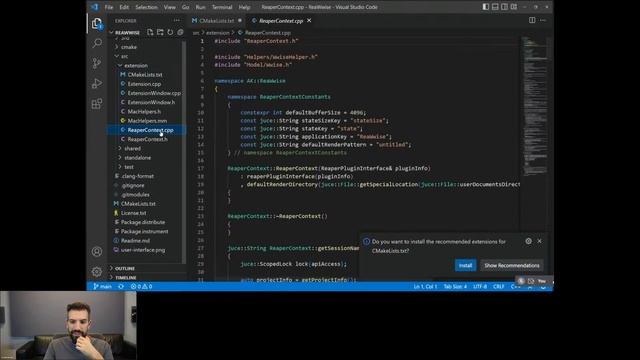640x360 pixels.
Task: Open errors and warnings status item
Action: [x=141, y=287]
